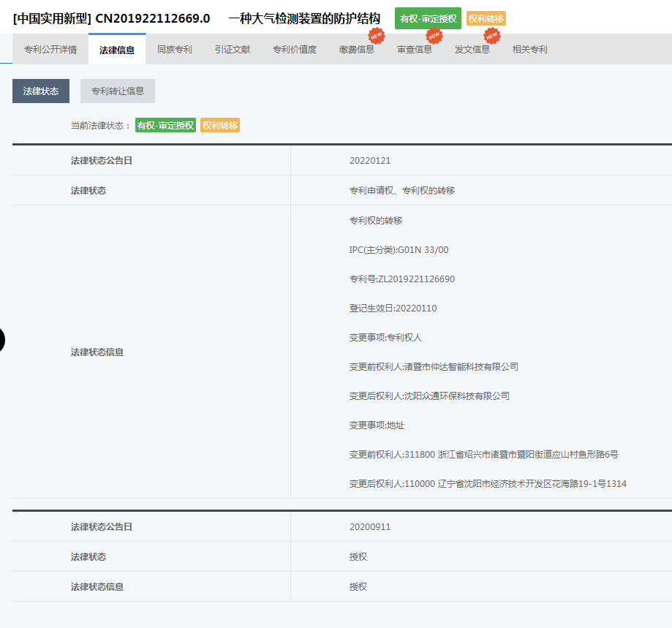Click the black circle at left edge
This screenshot has height=628, width=672.
pos(2,340)
